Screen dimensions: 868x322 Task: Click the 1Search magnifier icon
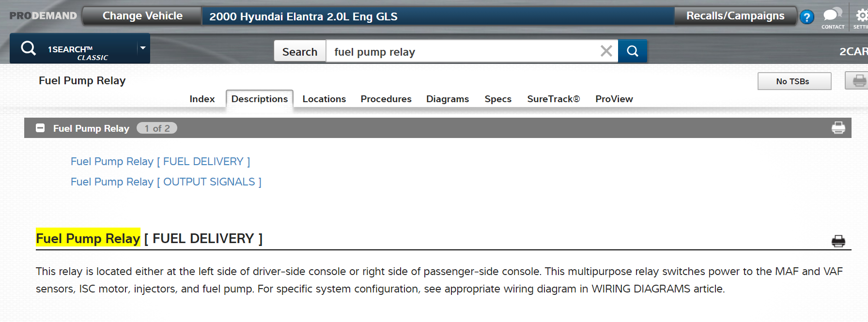click(29, 48)
